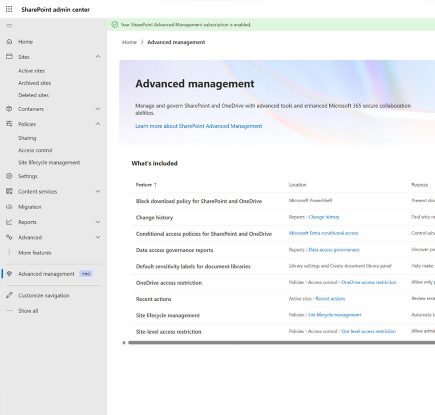The height and width of the screenshot is (415, 435).
Task: Select the OneDrive access restriction feature name
Action: coord(169,283)
